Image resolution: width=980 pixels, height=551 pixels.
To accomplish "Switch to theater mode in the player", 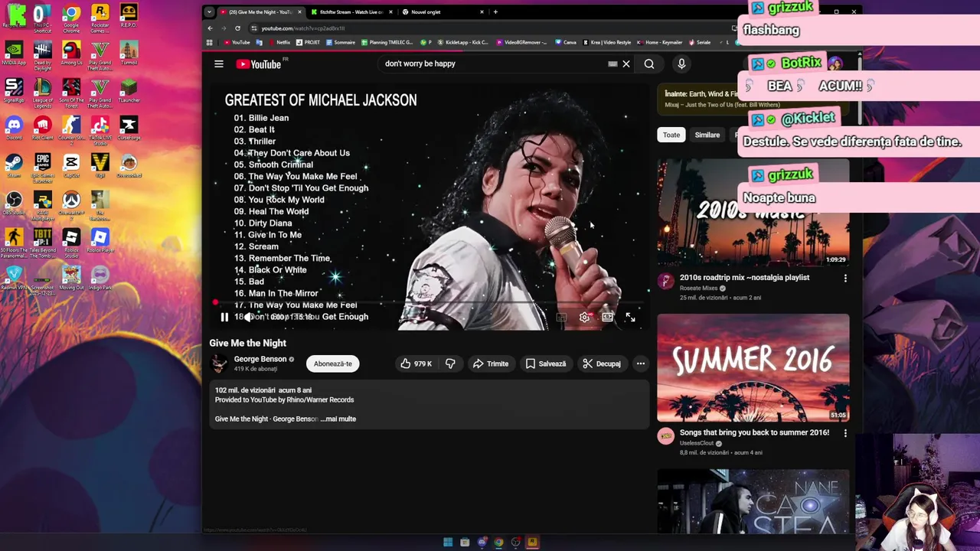I will pyautogui.click(x=607, y=317).
